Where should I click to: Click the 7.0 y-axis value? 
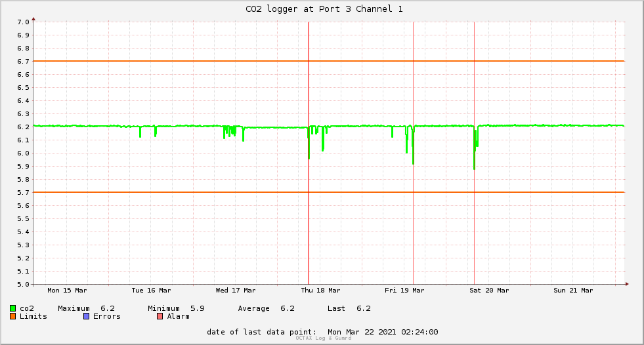[x=24, y=22]
